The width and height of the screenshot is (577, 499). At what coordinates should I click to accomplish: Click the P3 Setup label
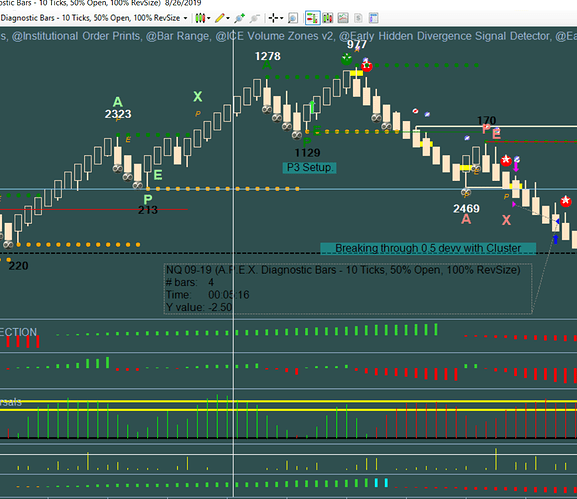pos(309,168)
